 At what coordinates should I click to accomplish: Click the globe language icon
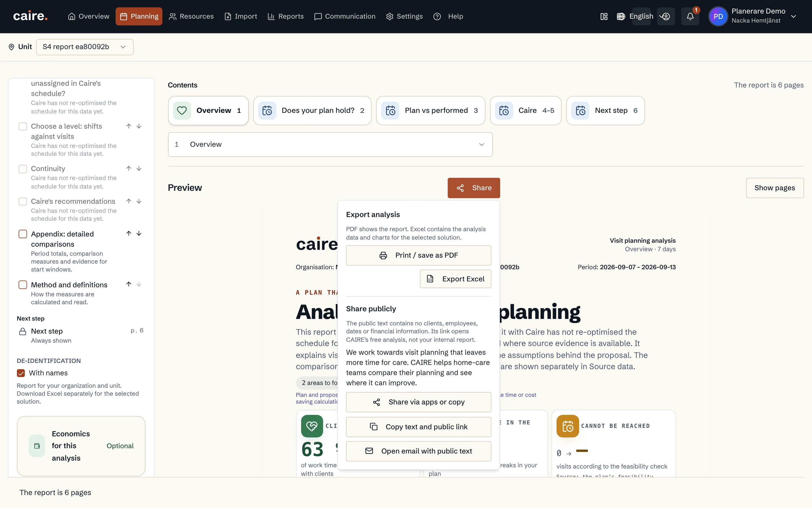coord(621,16)
